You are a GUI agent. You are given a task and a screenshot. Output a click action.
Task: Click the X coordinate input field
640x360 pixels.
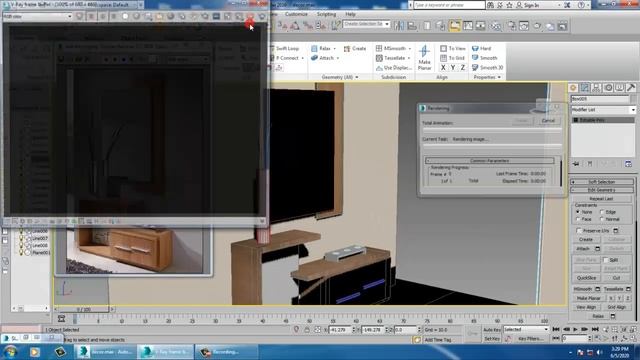pyautogui.click(x=340, y=329)
